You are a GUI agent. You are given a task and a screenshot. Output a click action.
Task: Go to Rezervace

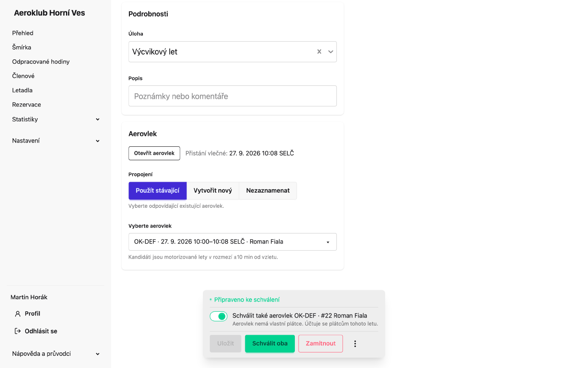coord(26,104)
